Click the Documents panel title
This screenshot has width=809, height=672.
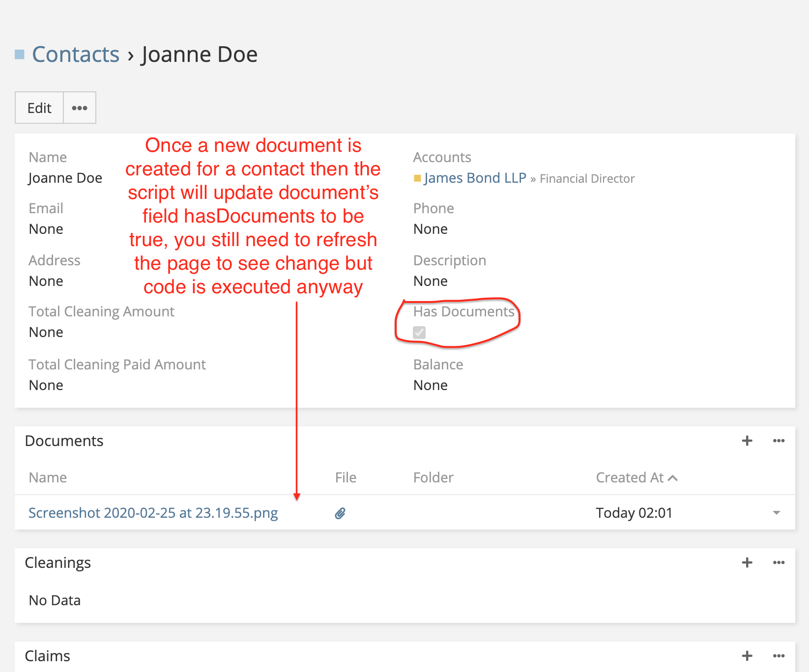tap(64, 441)
